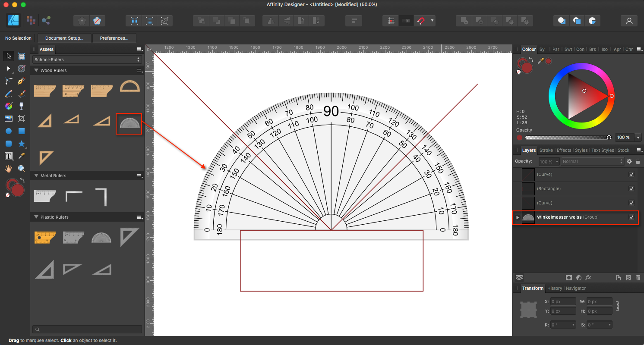The height and width of the screenshot is (345, 644).
Task: Toggle visibility of top (Curve) layer
Action: [x=631, y=175]
